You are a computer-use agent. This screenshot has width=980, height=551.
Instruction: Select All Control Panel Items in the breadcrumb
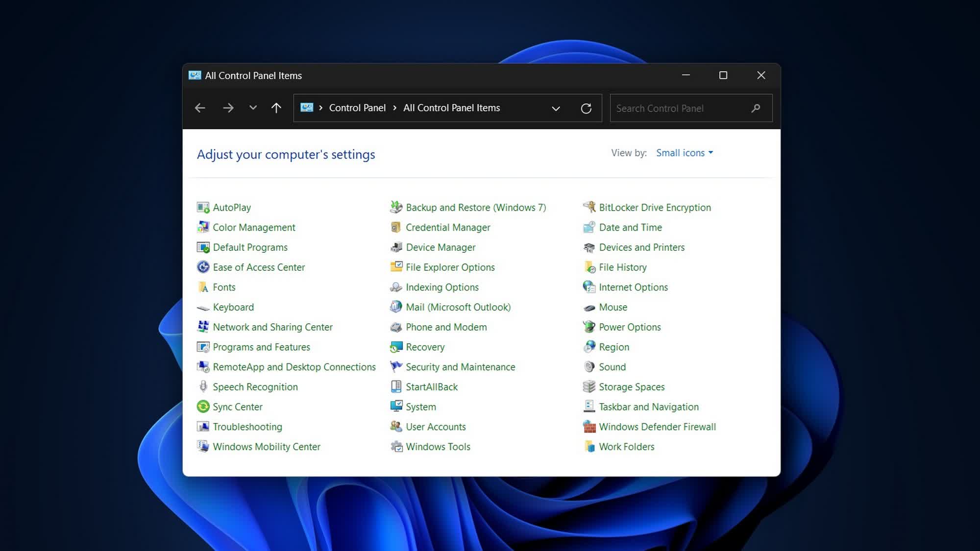[451, 108]
